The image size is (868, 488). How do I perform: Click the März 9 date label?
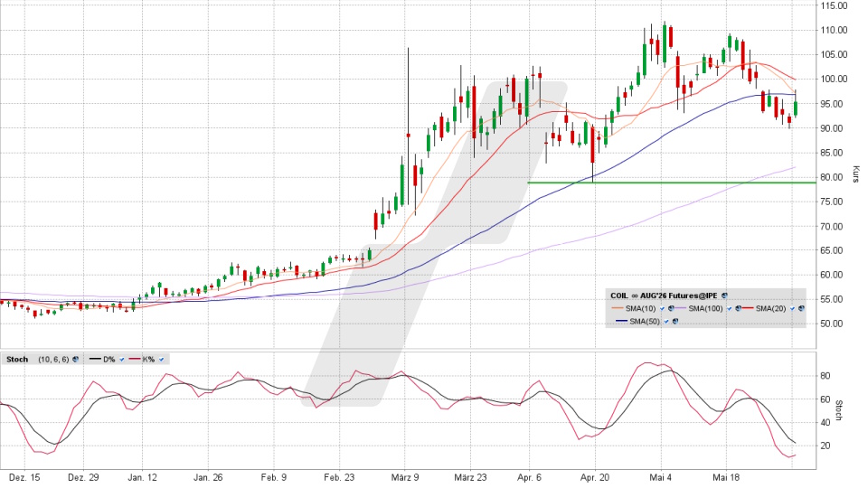click(x=405, y=477)
